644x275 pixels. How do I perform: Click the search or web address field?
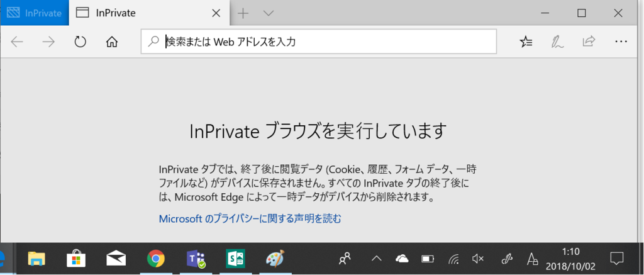coord(319,41)
